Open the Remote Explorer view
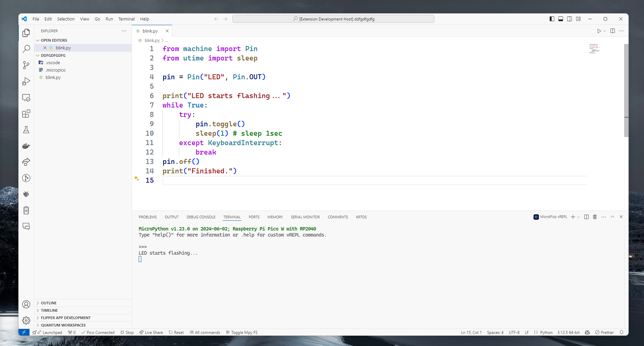Image resolution: width=644 pixels, height=346 pixels. pos(26,97)
